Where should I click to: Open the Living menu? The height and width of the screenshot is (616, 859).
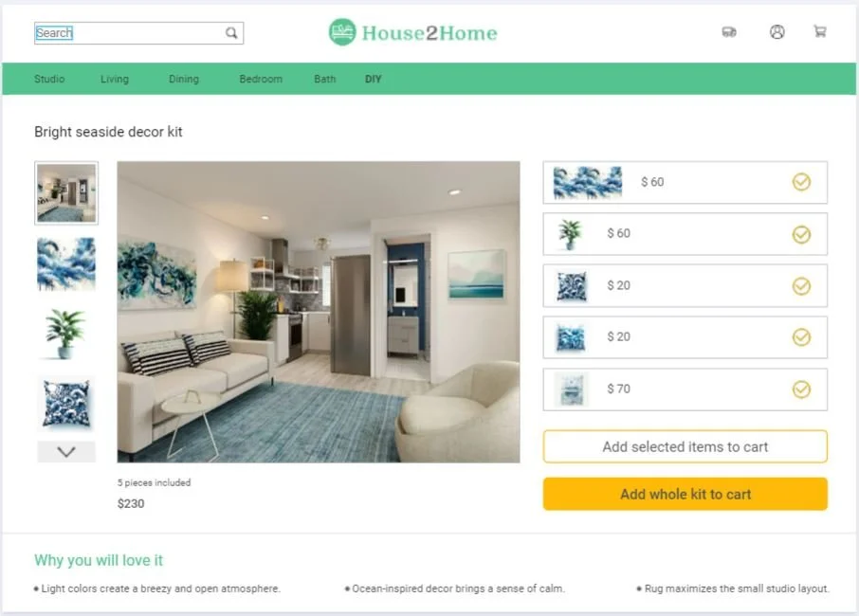coord(115,79)
